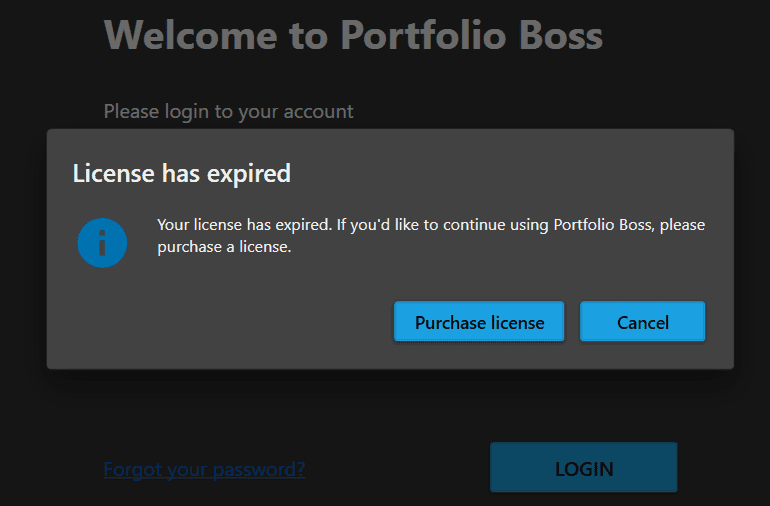Click the License has expired dialog title
770x506 pixels.
[181, 173]
